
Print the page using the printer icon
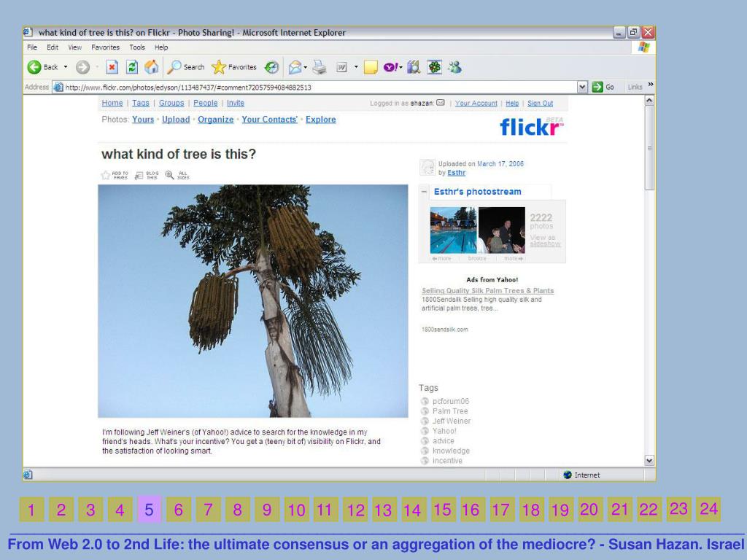(320, 67)
